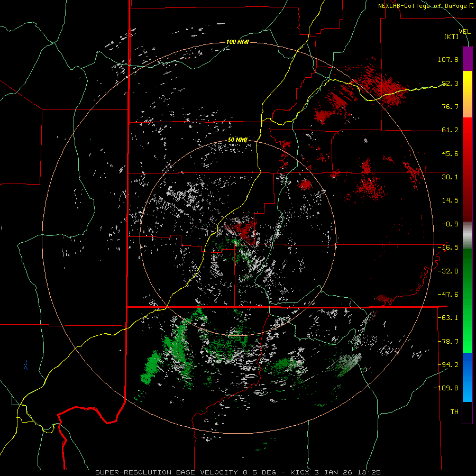
Task: Select the 30.1 scale value
Action: (450, 177)
